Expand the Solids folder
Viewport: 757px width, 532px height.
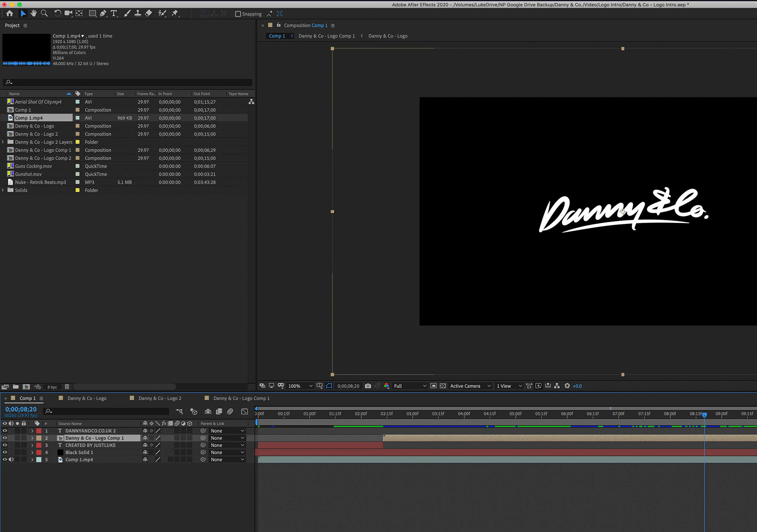pos(3,190)
